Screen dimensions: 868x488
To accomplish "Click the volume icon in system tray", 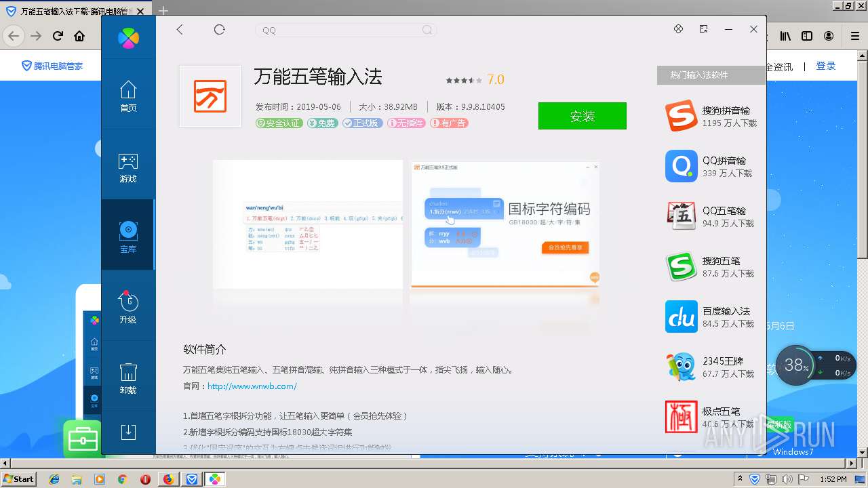I will point(788,479).
